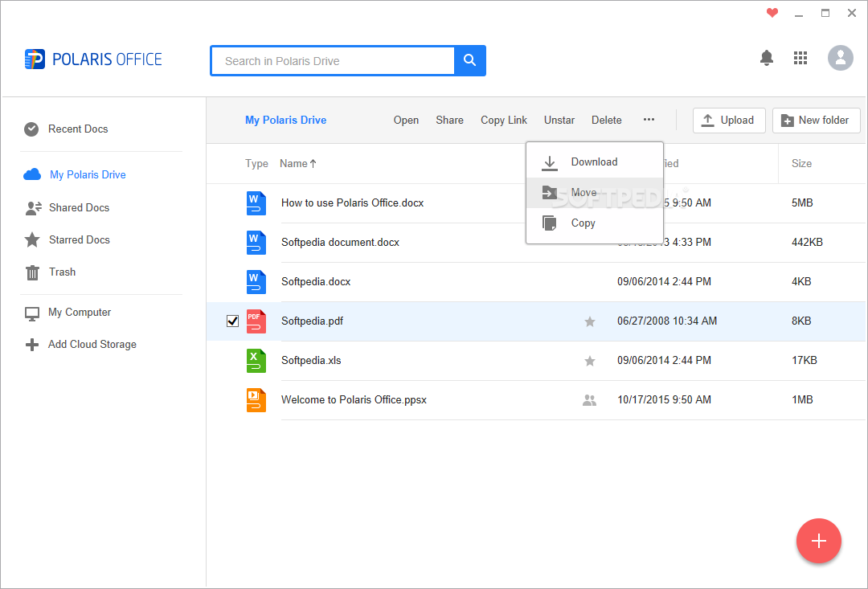Image resolution: width=868 pixels, height=589 pixels.
Task: Click the Size column header
Action: [x=801, y=163]
